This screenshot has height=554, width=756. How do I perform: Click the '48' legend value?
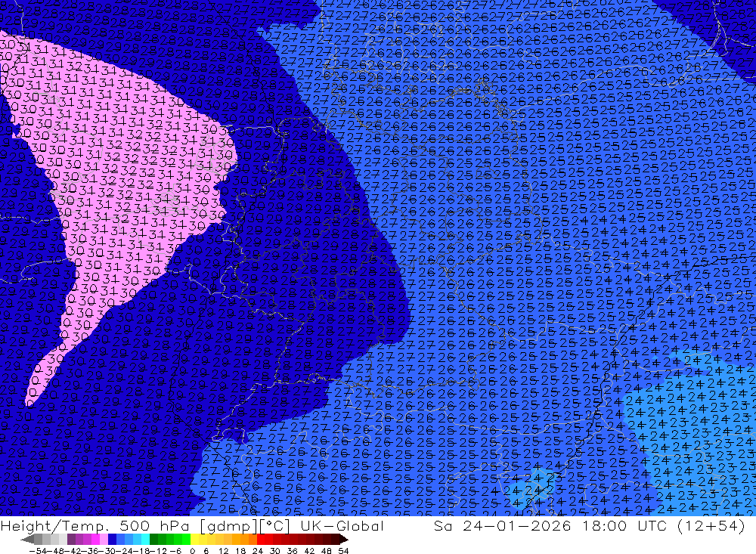[x=327, y=551]
